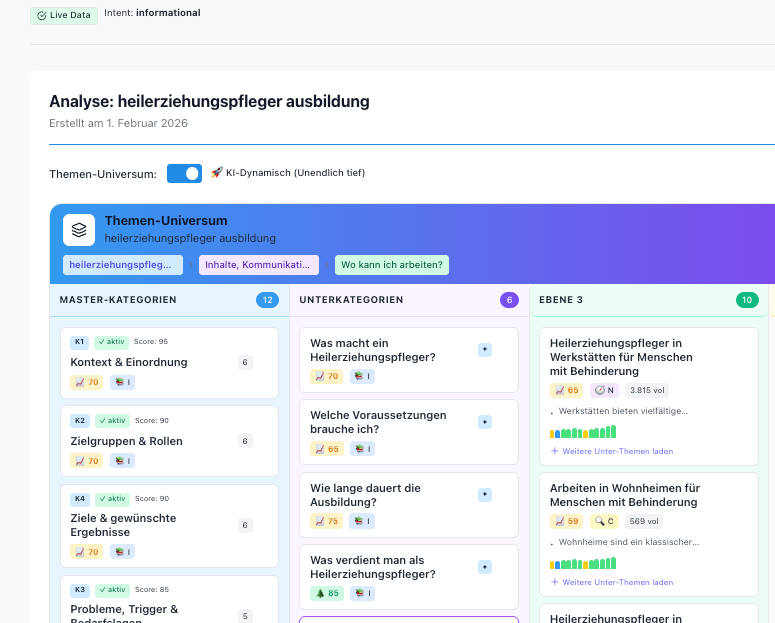Screen dimensions: 775x623
Task: Click the Themen-Universum layers icon
Action: (x=79, y=230)
